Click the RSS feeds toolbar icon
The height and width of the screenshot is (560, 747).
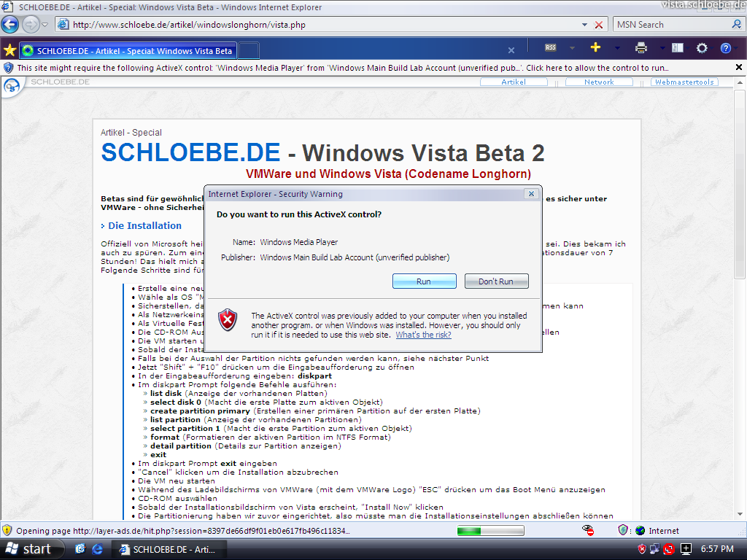551,47
